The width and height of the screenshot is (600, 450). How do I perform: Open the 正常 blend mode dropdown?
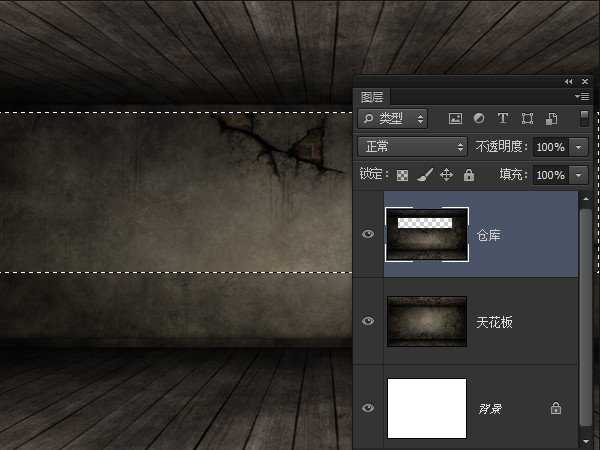pyautogui.click(x=412, y=147)
